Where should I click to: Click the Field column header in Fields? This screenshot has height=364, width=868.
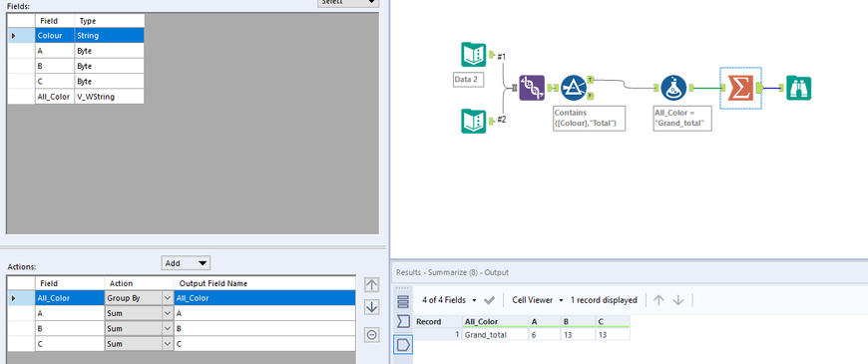point(55,21)
